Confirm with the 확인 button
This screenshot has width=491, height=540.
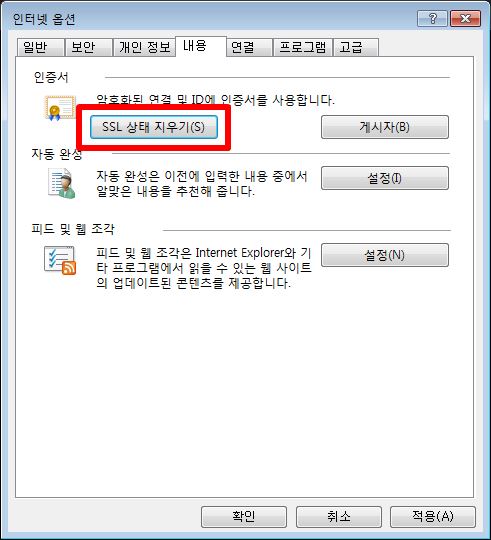pyautogui.click(x=244, y=517)
